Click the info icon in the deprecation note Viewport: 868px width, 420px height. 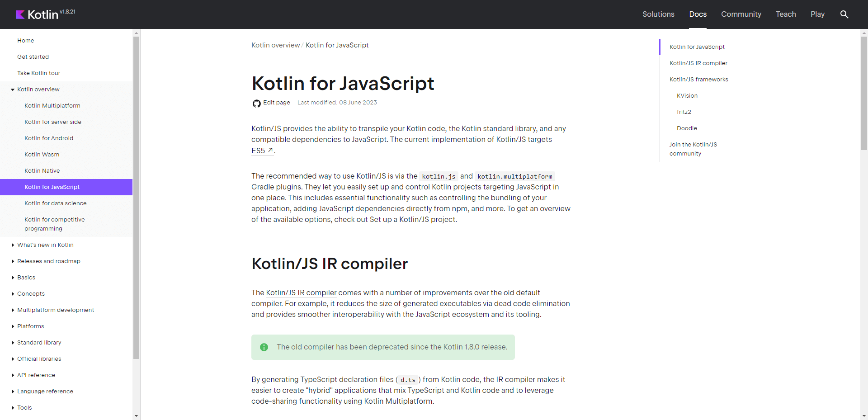click(264, 347)
